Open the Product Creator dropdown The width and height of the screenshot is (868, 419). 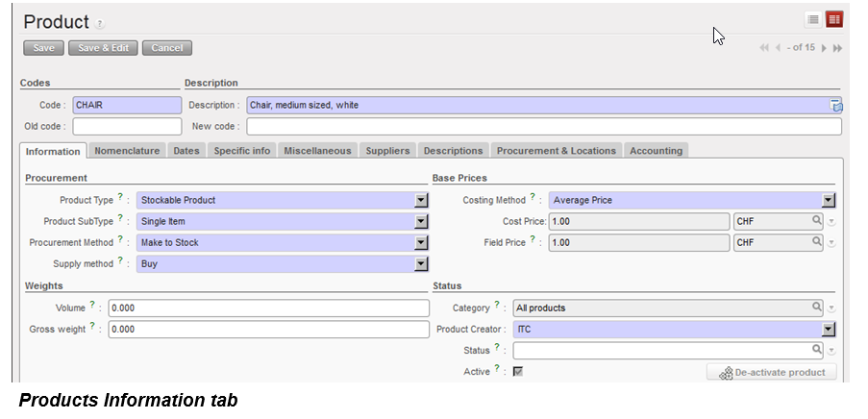pos(828,329)
